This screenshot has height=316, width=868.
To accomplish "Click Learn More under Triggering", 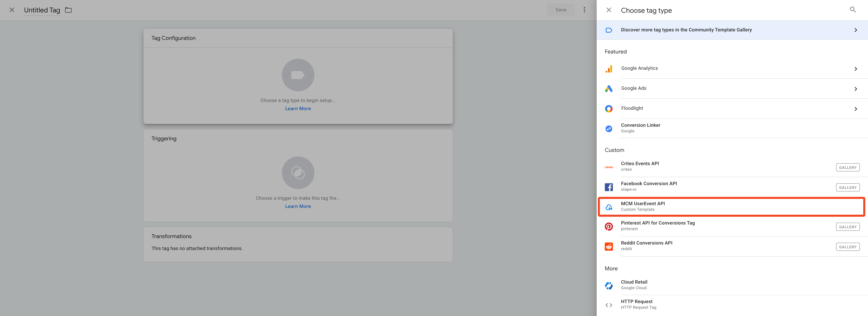I will [298, 206].
